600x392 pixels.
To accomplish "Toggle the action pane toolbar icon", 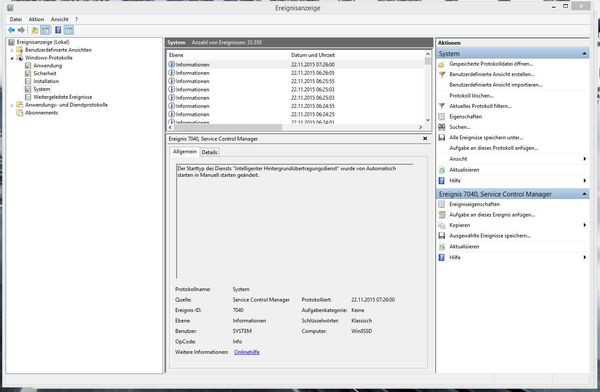I will (68, 30).
